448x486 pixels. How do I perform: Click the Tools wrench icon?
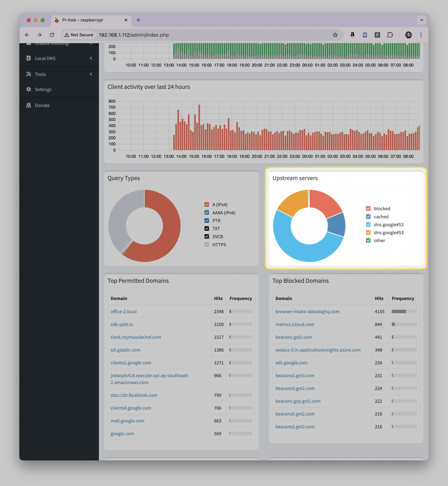point(29,74)
